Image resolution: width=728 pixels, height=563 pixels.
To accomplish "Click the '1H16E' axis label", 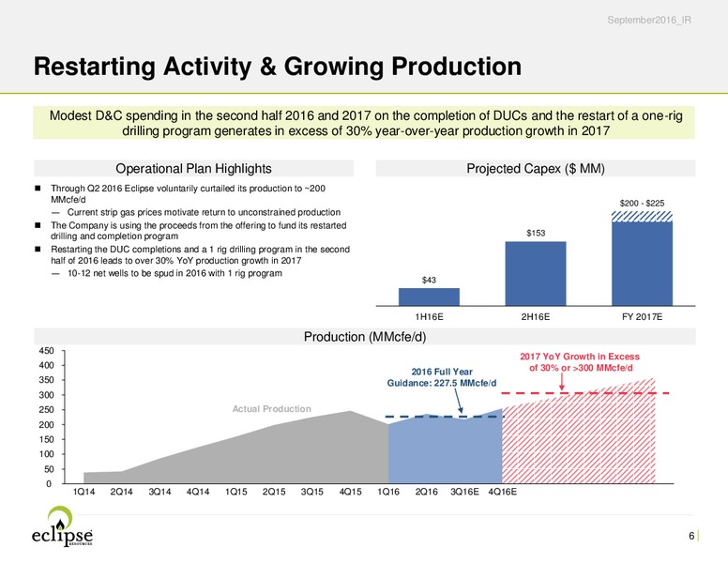I will pyautogui.click(x=429, y=317).
